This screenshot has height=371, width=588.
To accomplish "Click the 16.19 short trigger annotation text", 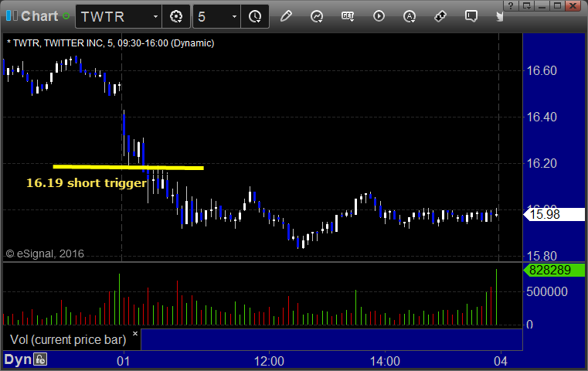I will tap(87, 183).
